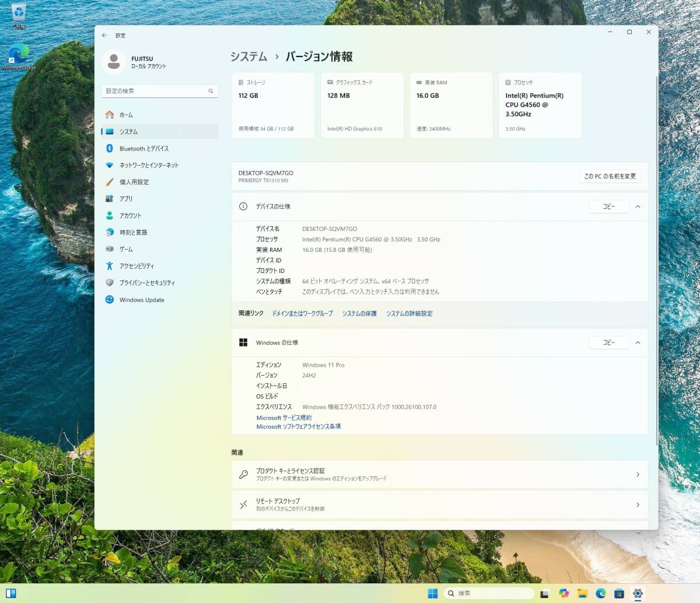This screenshot has height=603, width=700.
Task: Open ホーム in the settings sidebar
Action: [160, 115]
